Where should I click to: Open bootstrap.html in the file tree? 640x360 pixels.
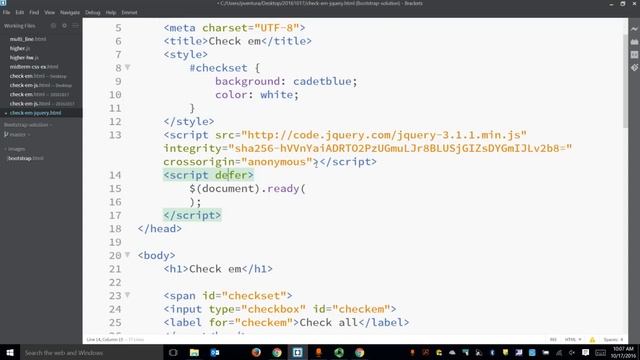tap(26, 158)
